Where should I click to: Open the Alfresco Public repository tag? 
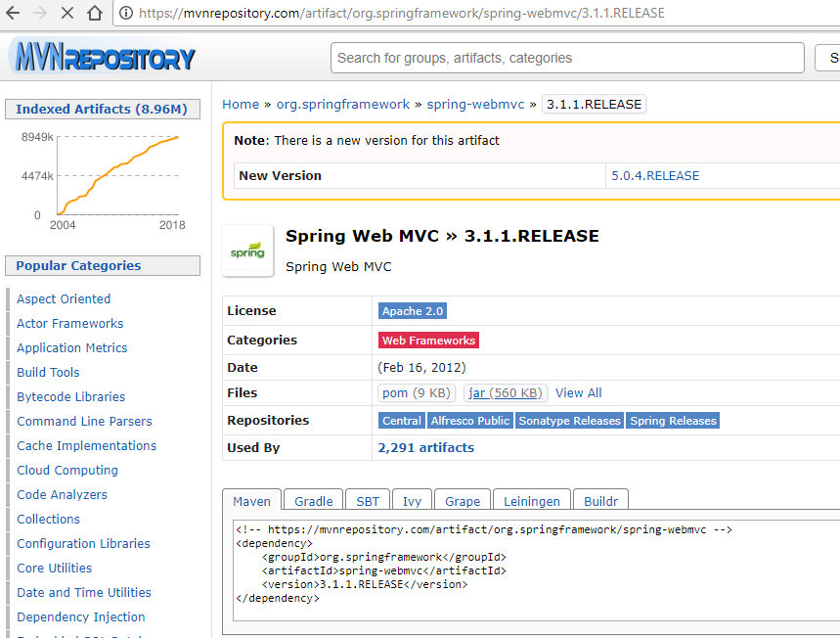(x=469, y=421)
